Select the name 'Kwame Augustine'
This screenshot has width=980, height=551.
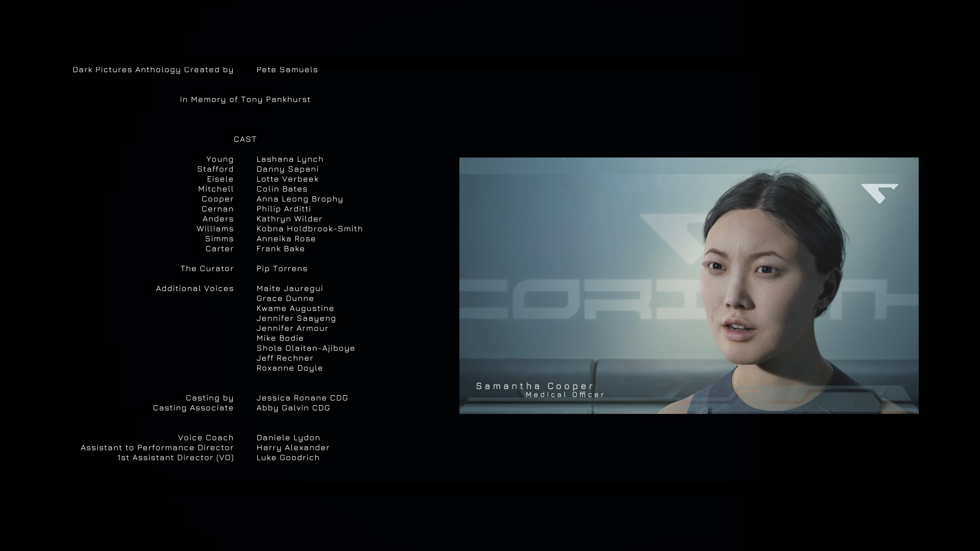tap(295, 308)
